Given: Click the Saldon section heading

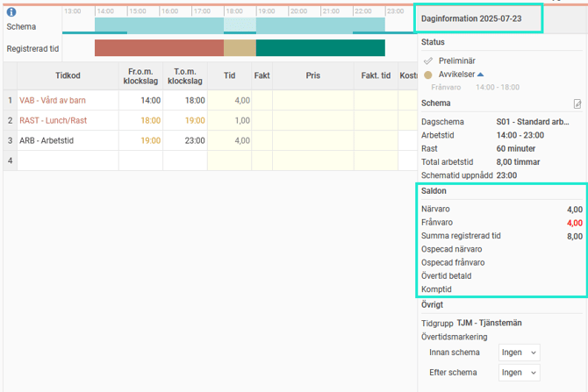Looking at the screenshot, I should point(435,190).
